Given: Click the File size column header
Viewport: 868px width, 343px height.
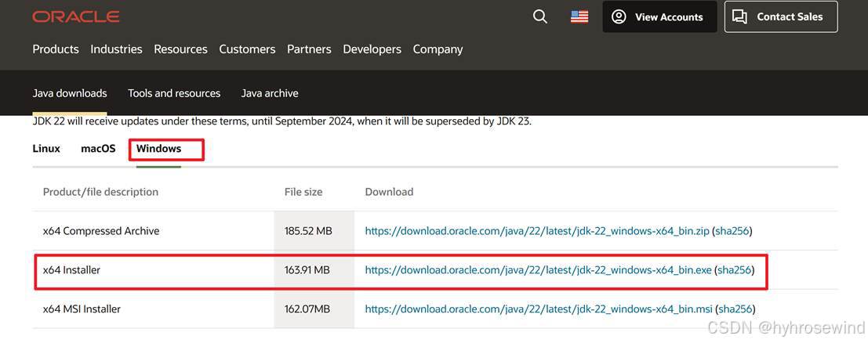Looking at the screenshot, I should pyautogui.click(x=303, y=192).
